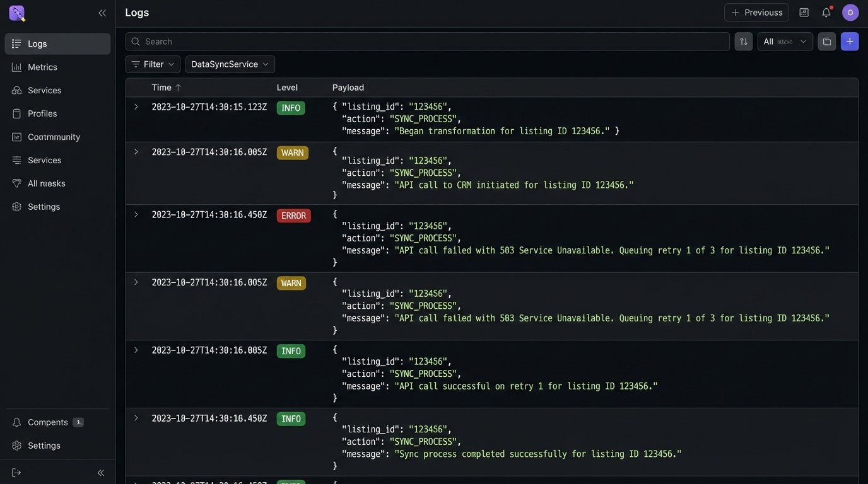Open the user avatar menu
Image resolution: width=868 pixels, height=484 pixels.
point(850,13)
